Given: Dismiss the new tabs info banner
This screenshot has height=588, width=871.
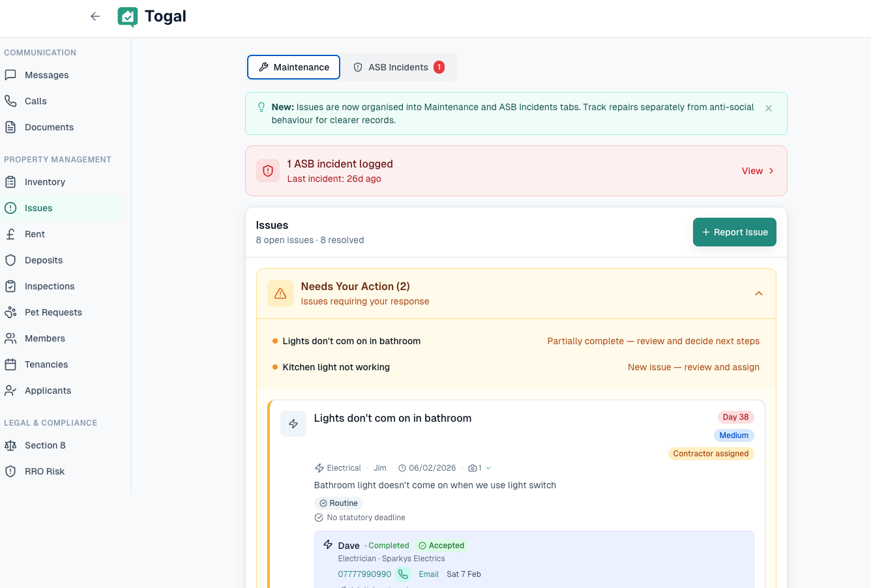Looking at the screenshot, I should tap(769, 108).
